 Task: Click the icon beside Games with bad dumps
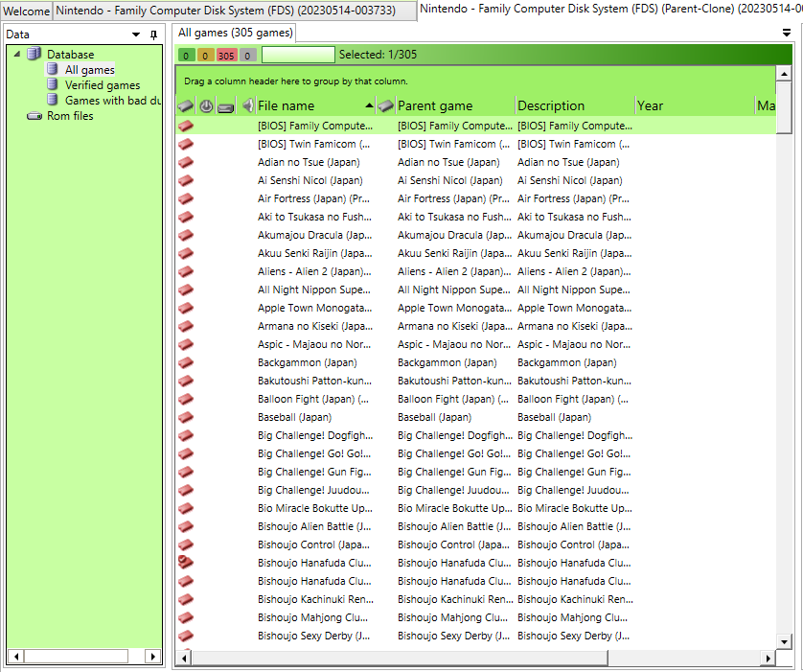tap(53, 100)
